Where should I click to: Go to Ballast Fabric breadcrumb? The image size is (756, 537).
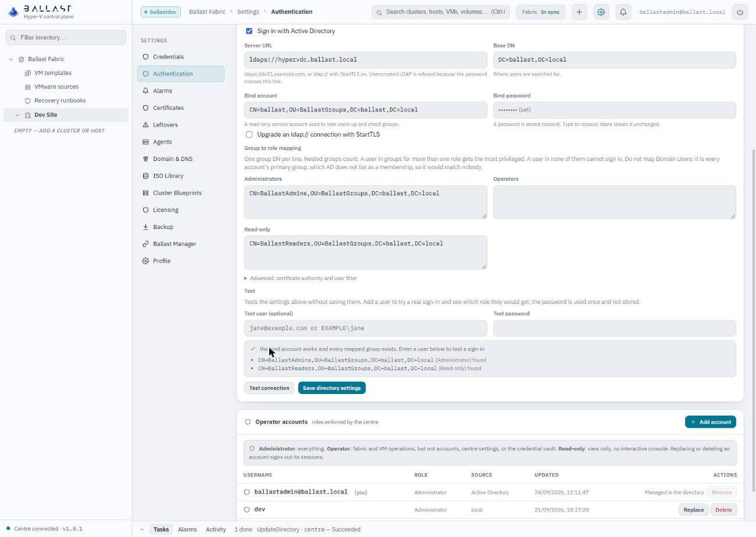point(207,12)
